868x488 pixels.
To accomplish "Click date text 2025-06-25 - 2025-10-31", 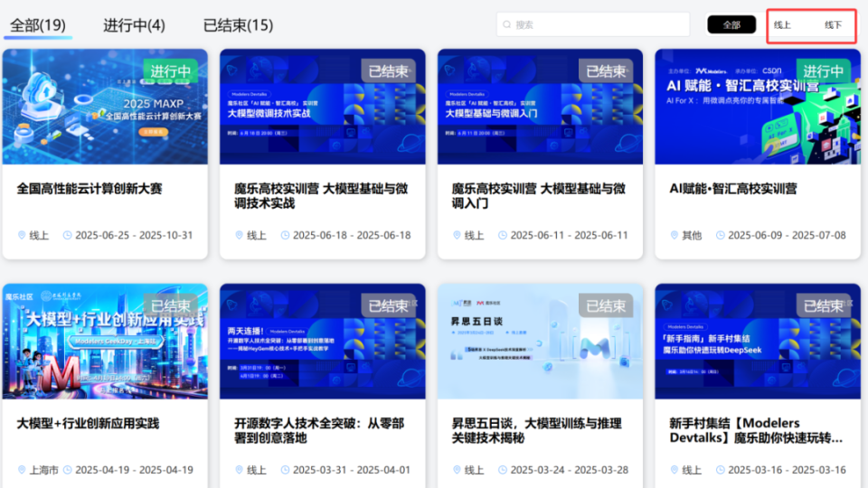I will (x=134, y=235).
